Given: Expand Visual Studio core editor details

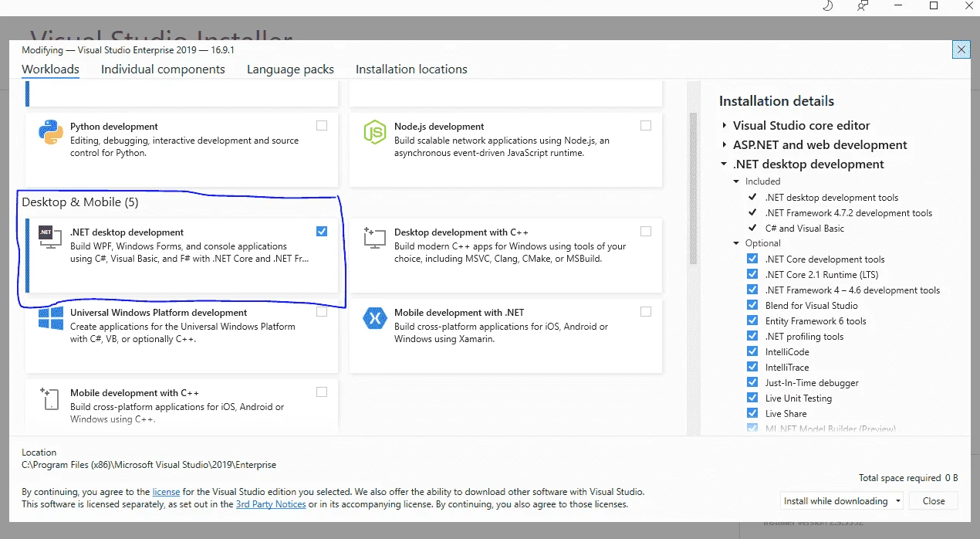Looking at the screenshot, I should tap(725, 126).
